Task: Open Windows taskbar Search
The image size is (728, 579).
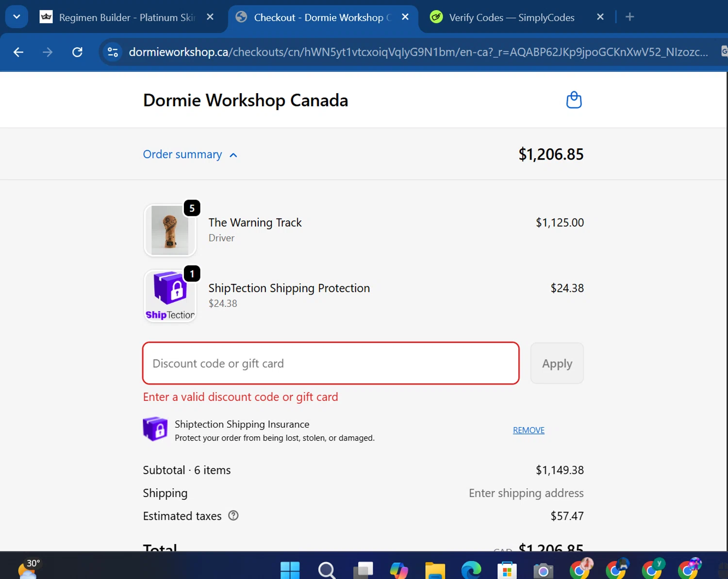Action: pyautogui.click(x=327, y=570)
